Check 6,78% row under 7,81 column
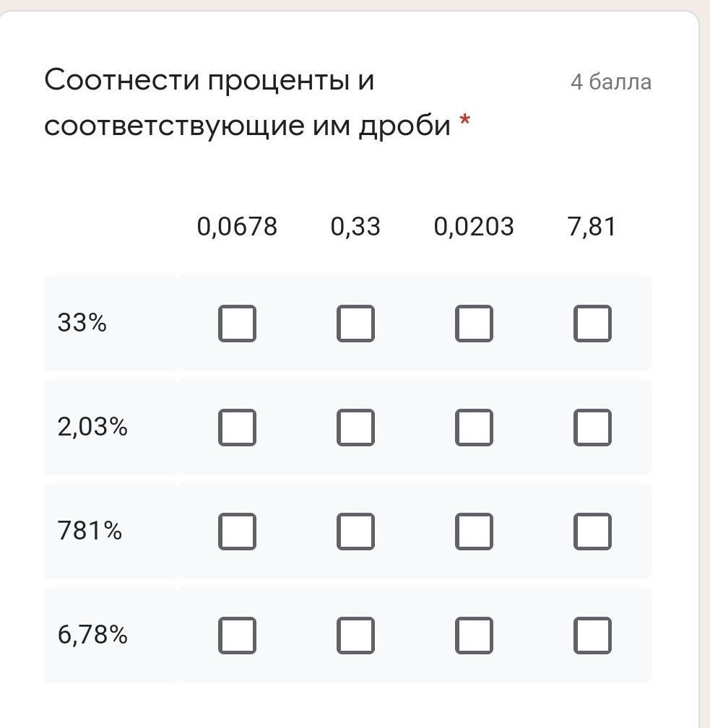The image size is (710, 728). click(592, 635)
